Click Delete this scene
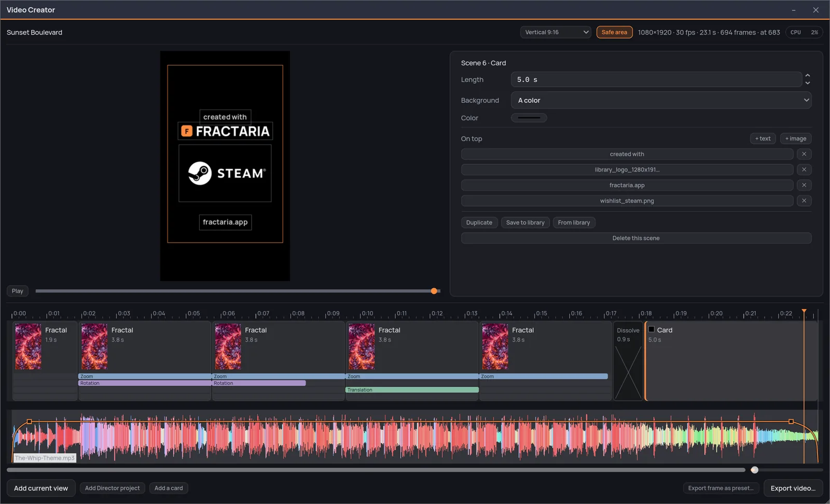830x504 pixels. [636, 238]
